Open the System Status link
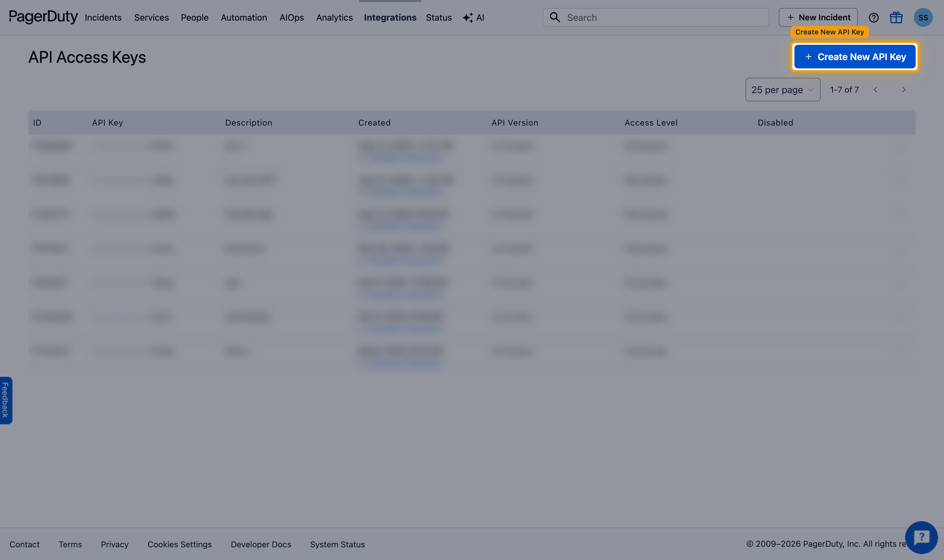944x560 pixels. (337, 544)
